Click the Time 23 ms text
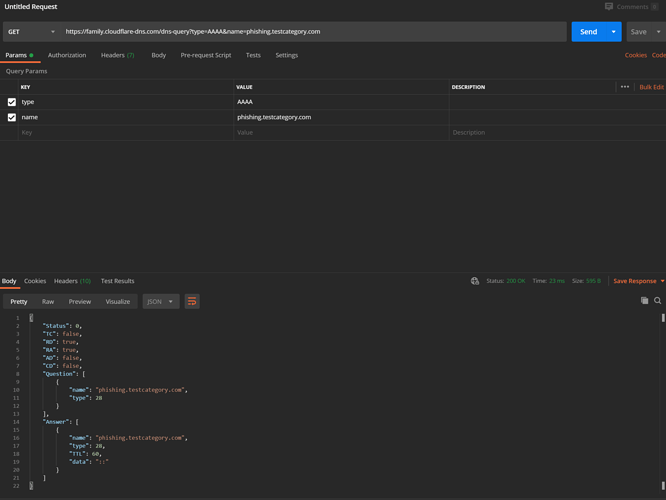The height and width of the screenshot is (500, 666). point(548,281)
